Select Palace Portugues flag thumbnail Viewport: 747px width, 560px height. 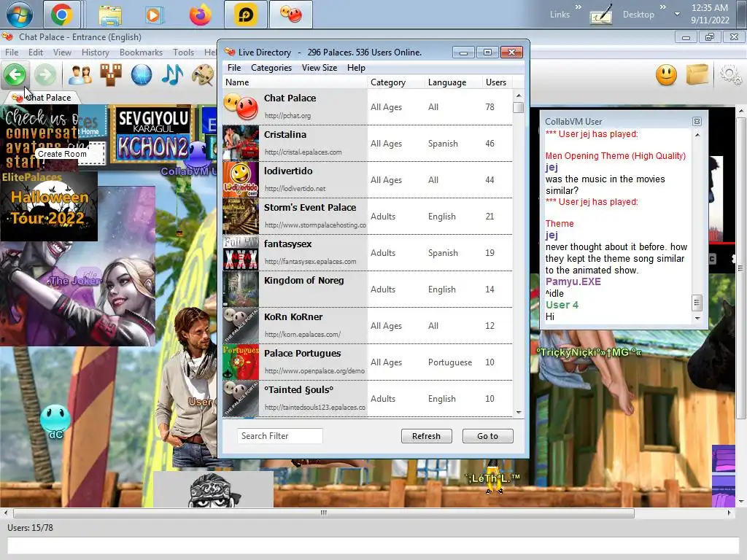click(241, 362)
